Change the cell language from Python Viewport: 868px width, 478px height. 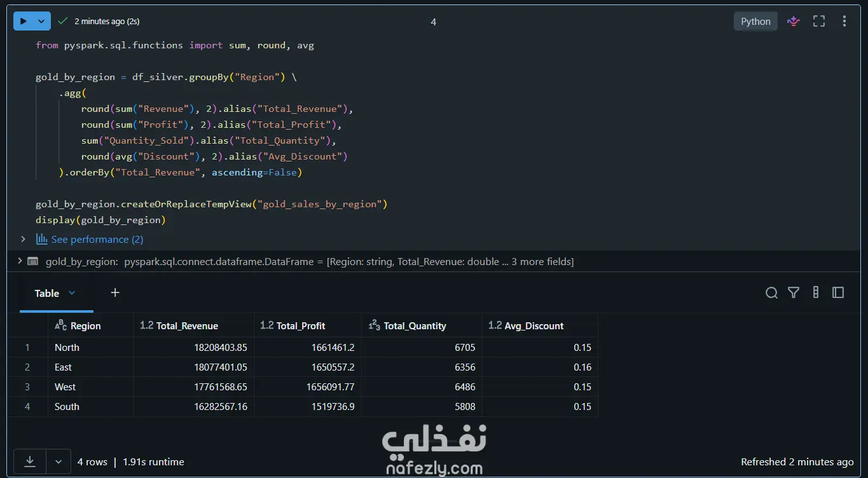(x=755, y=21)
